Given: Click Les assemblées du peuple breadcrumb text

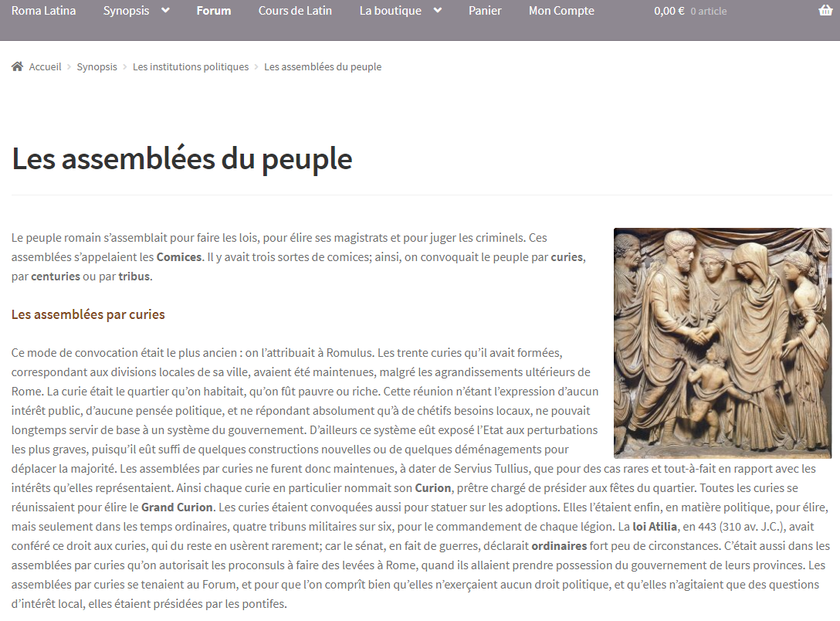Looking at the screenshot, I should pos(323,66).
